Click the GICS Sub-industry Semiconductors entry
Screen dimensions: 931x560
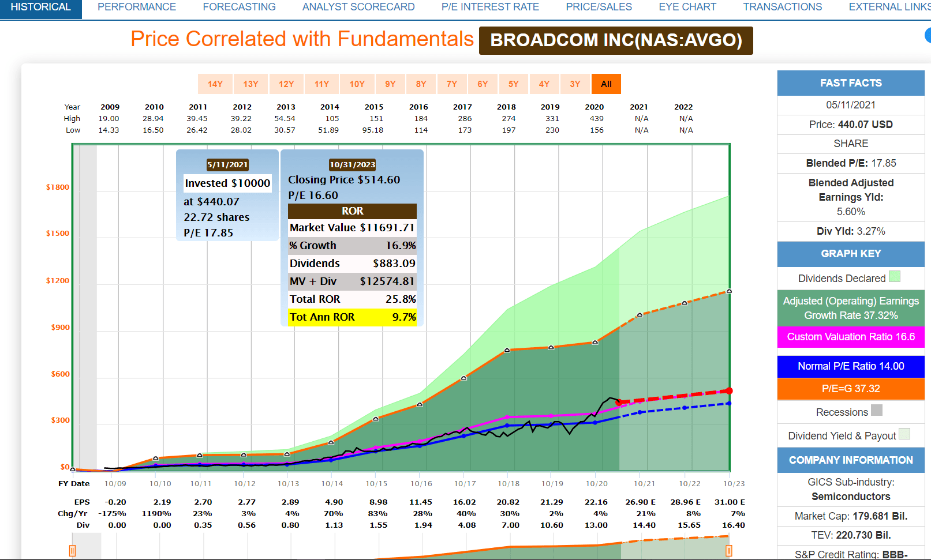click(x=851, y=489)
